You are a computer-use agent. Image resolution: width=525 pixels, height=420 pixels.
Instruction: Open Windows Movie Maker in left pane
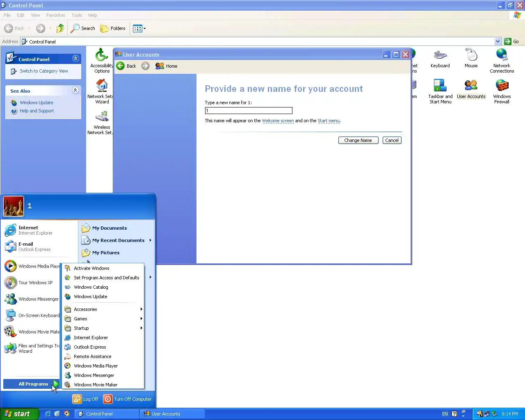point(32,332)
